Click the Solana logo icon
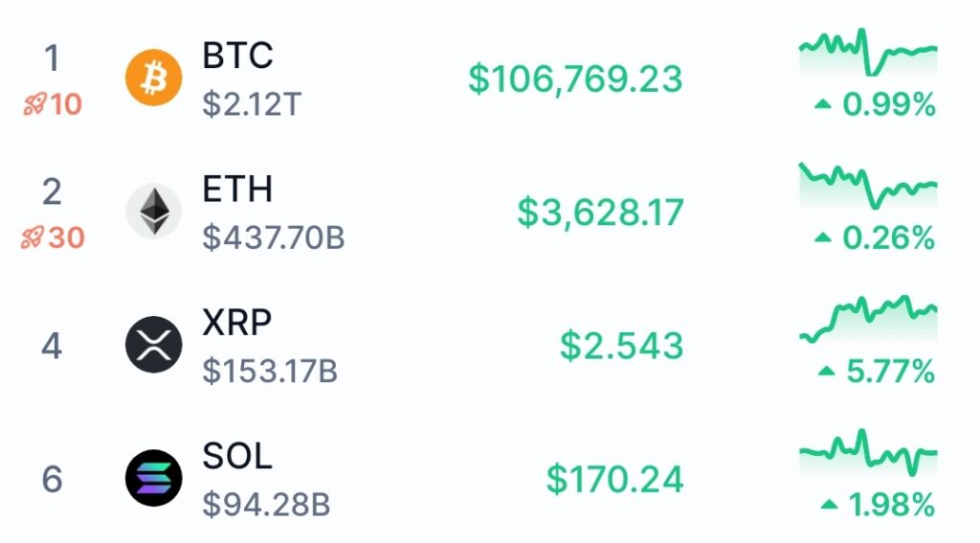This screenshot has height=543, width=980. [x=153, y=477]
